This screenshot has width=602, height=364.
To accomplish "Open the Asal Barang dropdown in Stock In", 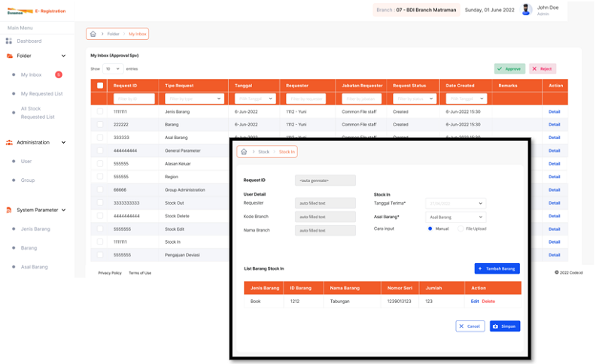I will (x=456, y=217).
